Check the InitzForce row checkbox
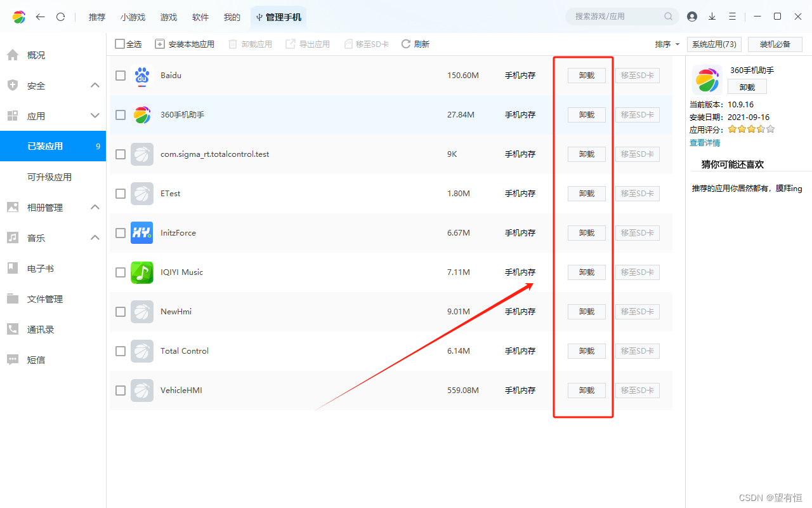This screenshot has width=812, height=508. coord(121,233)
